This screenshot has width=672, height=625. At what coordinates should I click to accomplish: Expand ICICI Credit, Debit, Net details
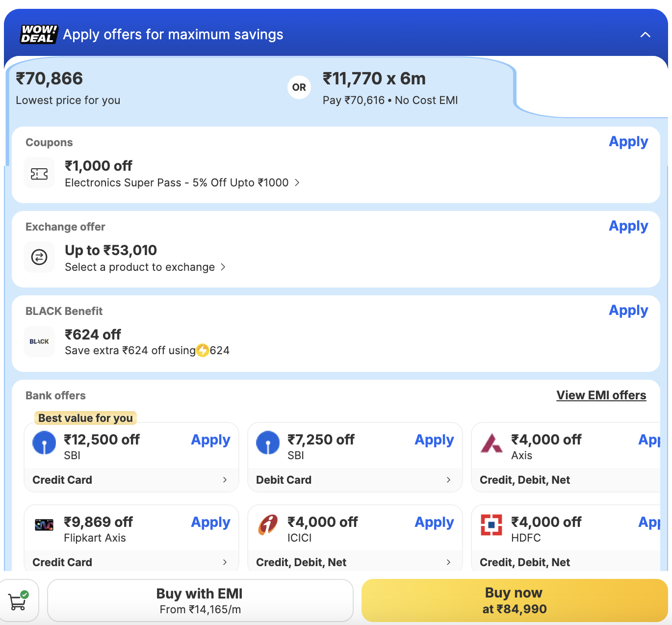448,562
